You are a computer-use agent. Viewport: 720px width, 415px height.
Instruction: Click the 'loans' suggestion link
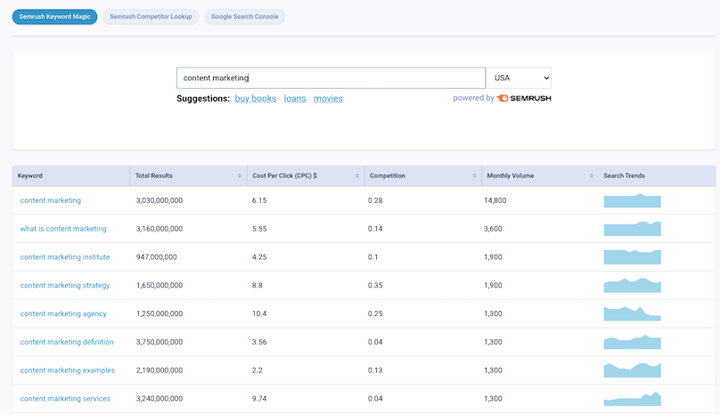(295, 98)
